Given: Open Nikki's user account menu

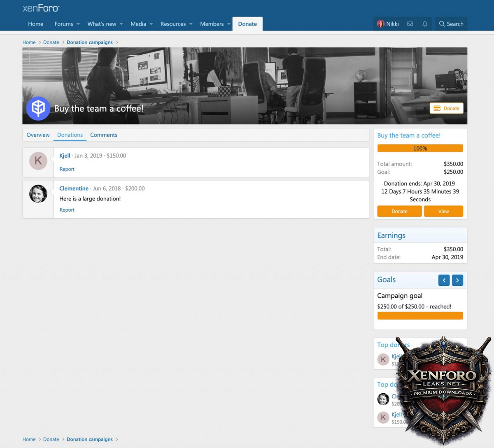Looking at the screenshot, I should click(388, 24).
